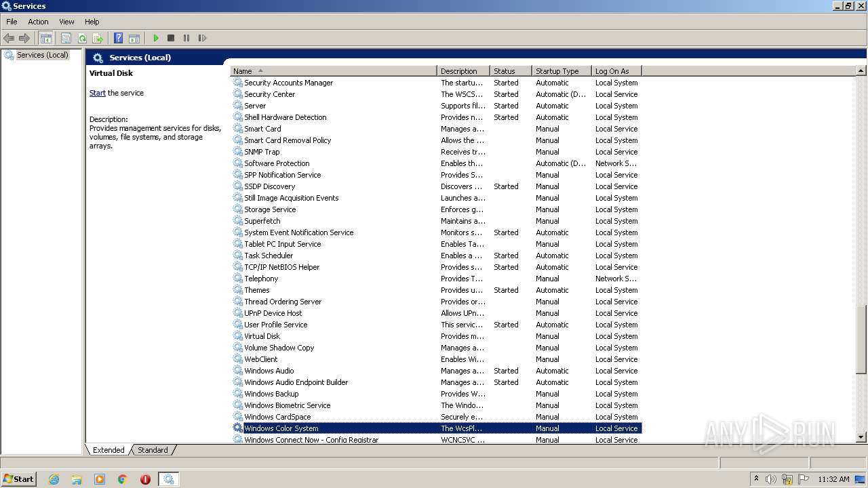The height and width of the screenshot is (488, 868).
Task: Select the Server service row
Action: pos(436,106)
